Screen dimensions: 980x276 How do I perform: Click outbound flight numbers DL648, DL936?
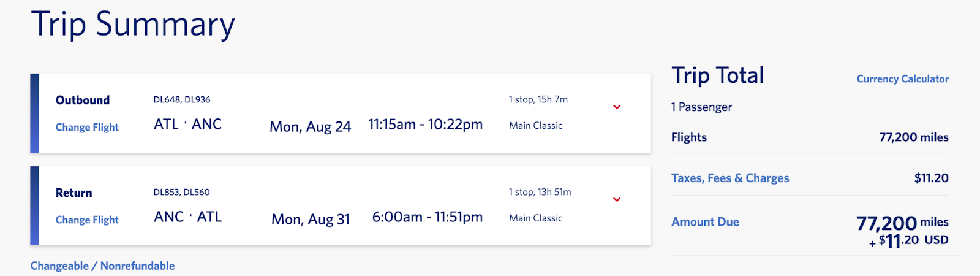pos(182,99)
